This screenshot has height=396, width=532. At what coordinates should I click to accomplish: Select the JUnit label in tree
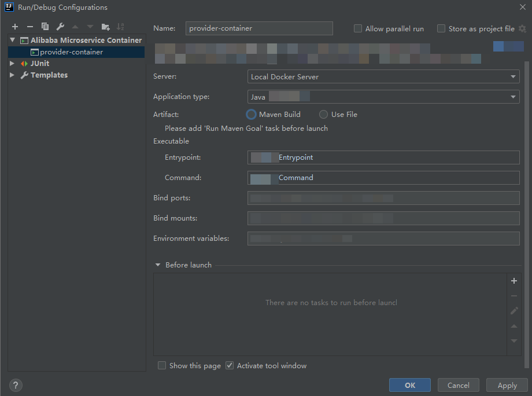[x=40, y=64]
